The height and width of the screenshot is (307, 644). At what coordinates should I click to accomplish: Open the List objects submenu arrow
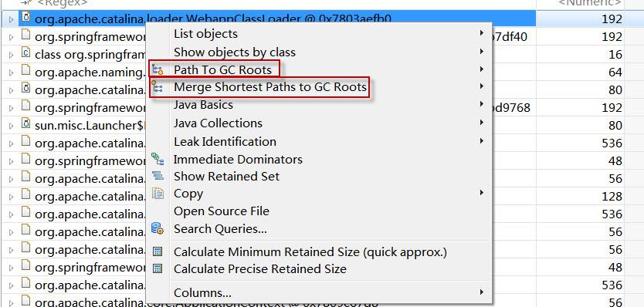pos(481,33)
